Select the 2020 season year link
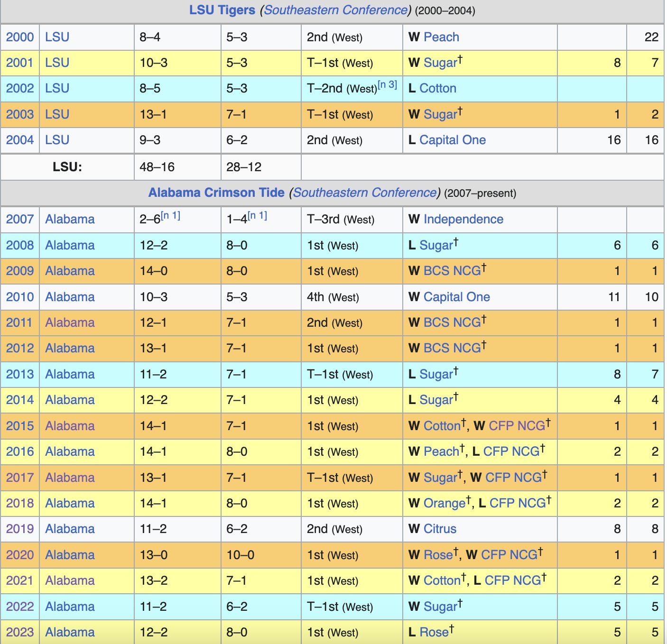 coord(20,555)
